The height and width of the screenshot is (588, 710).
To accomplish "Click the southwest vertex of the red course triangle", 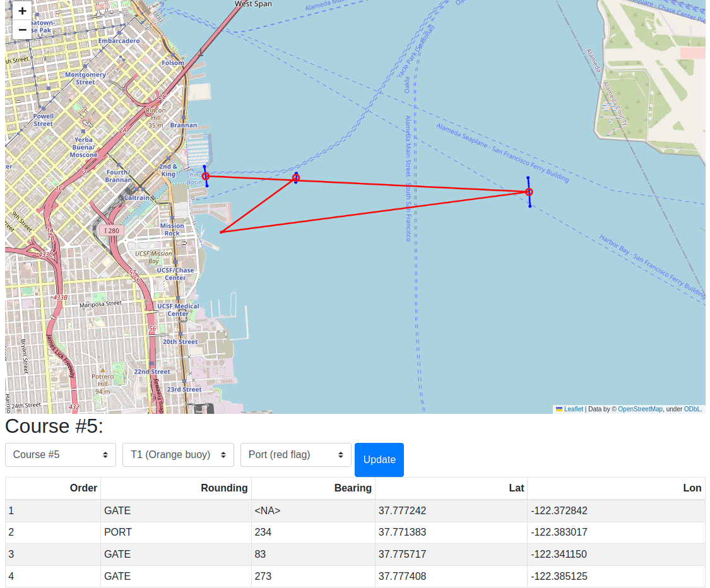I will point(221,232).
